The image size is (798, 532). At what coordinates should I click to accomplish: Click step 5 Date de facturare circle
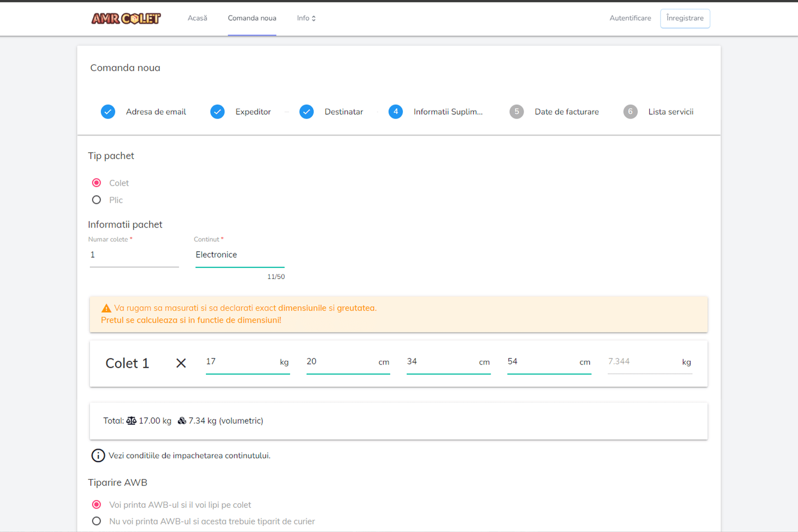click(x=516, y=112)
